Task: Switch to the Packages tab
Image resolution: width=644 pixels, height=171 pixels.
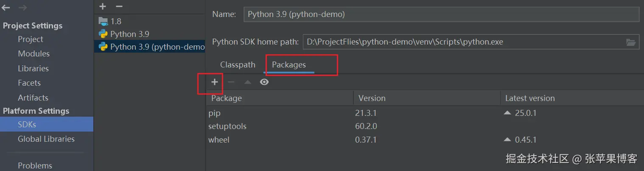Action: tap(289, 65)
